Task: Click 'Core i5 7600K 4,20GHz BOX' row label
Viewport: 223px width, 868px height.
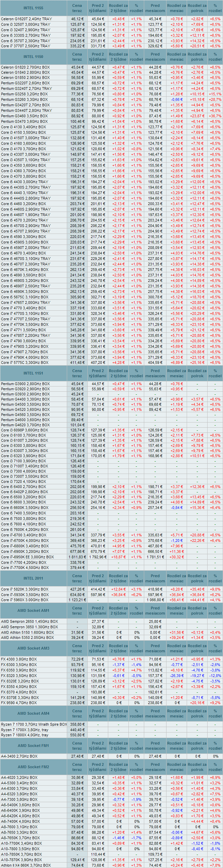Action: pyautogui.click(x=25, y=530)
